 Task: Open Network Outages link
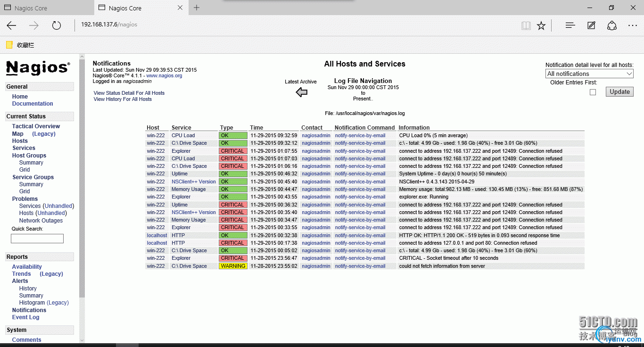[x=41, y=221]
